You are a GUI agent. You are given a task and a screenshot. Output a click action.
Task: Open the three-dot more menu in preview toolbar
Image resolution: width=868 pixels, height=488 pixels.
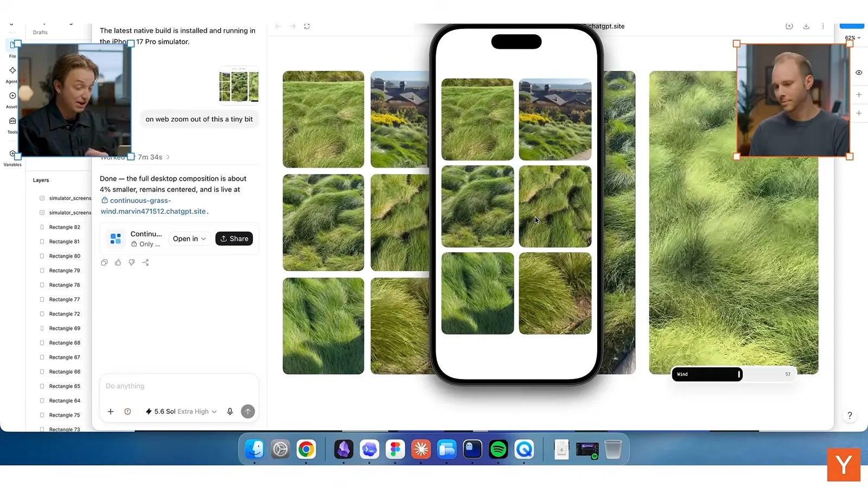[x=823, y=26]
